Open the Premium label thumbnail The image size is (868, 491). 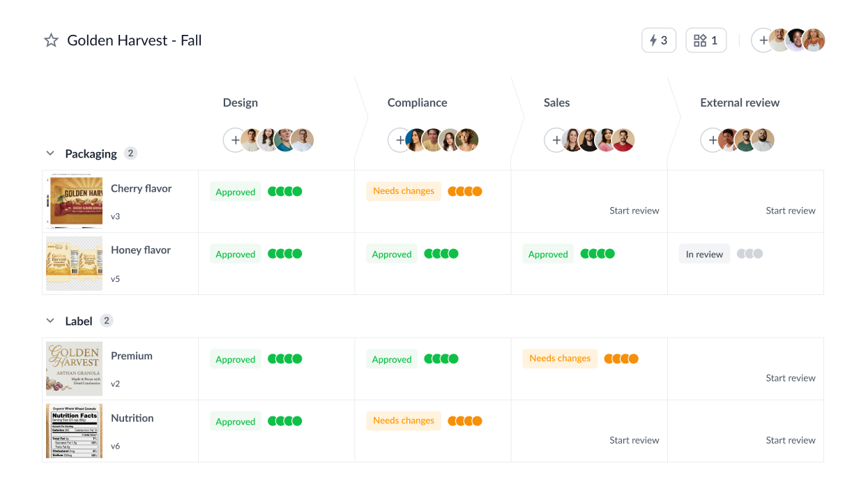tap(75, 369)
